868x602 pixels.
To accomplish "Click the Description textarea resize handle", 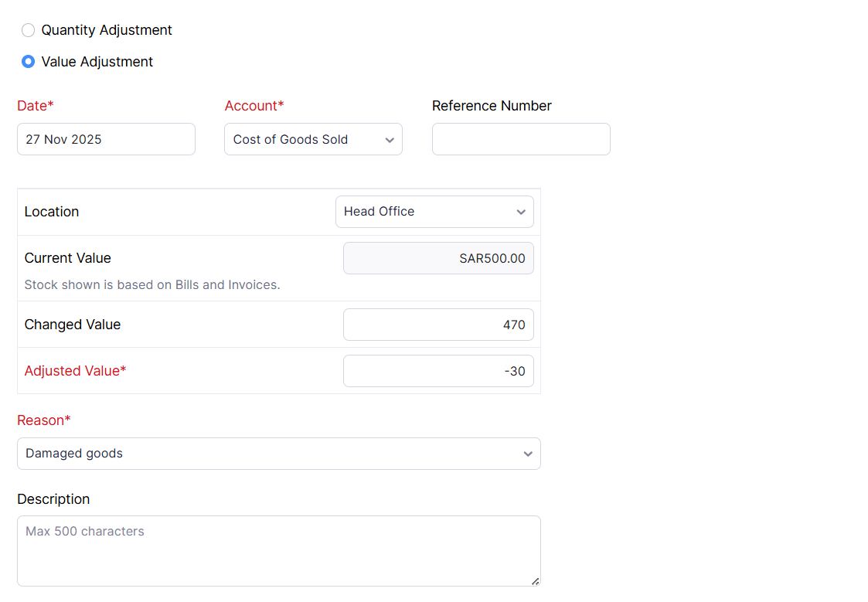I will pyautogui.click(x=535, y=581).
